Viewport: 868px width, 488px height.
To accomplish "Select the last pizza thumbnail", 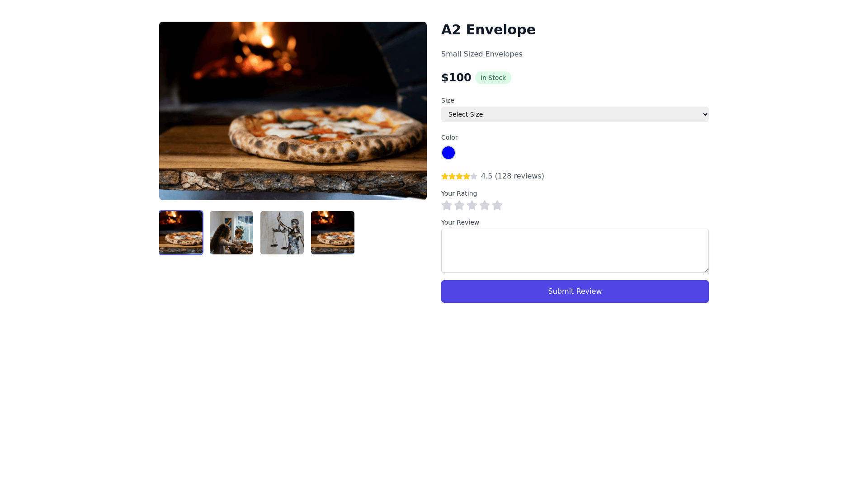I will (333, 233).
